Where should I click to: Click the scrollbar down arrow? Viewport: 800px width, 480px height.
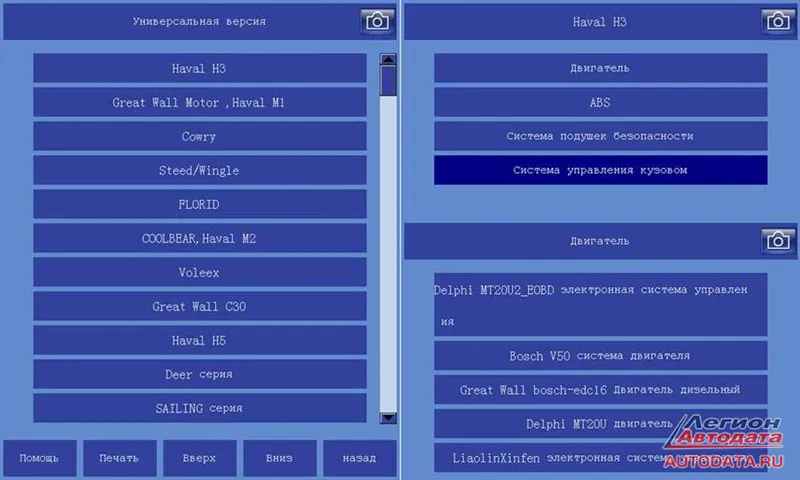point(388,418)
